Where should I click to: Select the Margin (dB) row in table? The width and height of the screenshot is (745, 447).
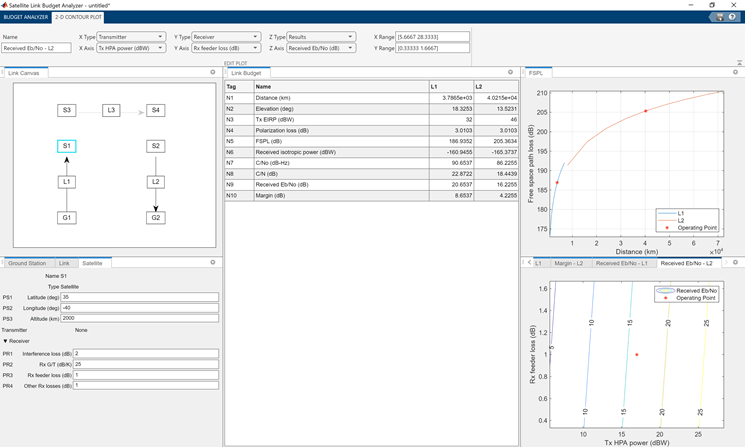coord(269,196)
